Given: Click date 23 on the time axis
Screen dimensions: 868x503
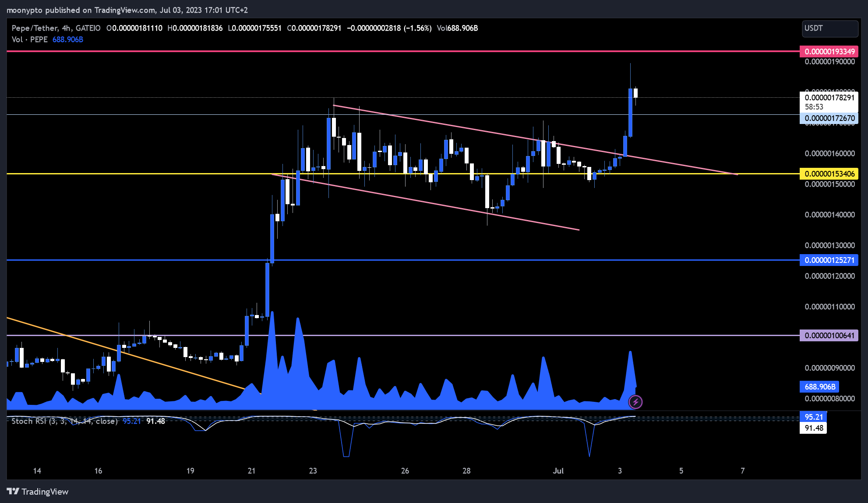Looking at the screenshot, I should [x=313, y=471].
